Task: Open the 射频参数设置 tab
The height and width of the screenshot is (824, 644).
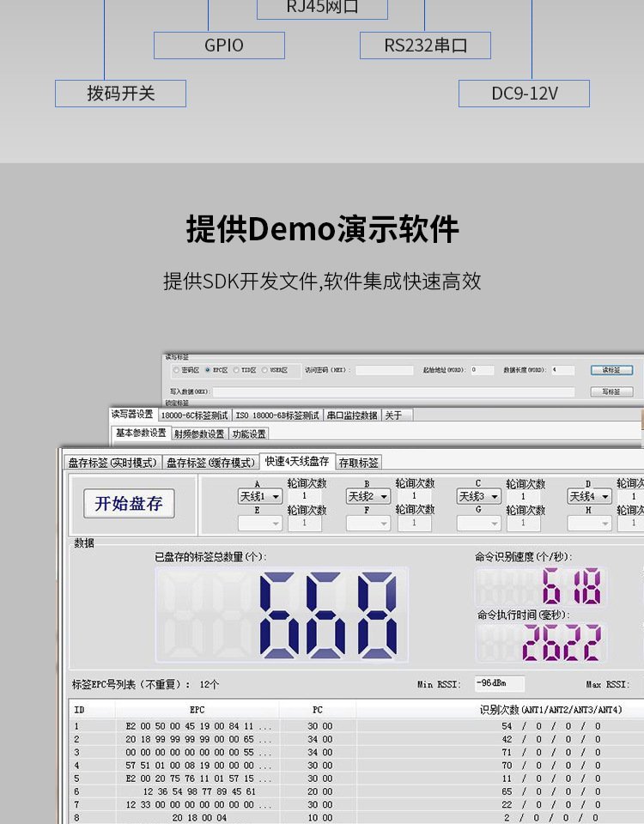Action: click(198, 433)
